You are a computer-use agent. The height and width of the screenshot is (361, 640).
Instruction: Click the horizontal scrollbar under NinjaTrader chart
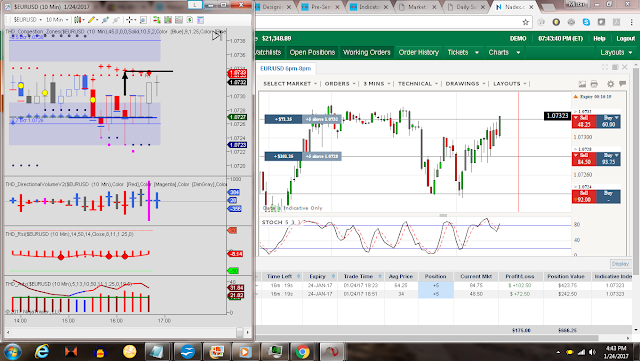pyautogui.click(x=127, y=332)
